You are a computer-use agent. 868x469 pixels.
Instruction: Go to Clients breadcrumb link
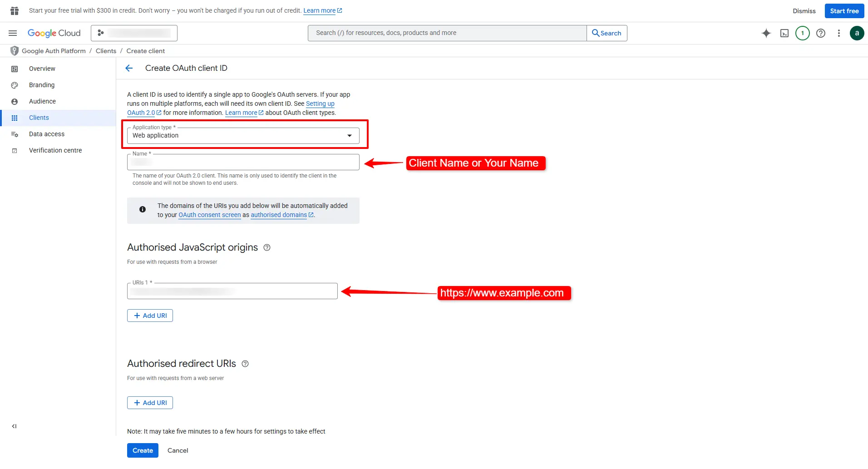tap(106, 51)
